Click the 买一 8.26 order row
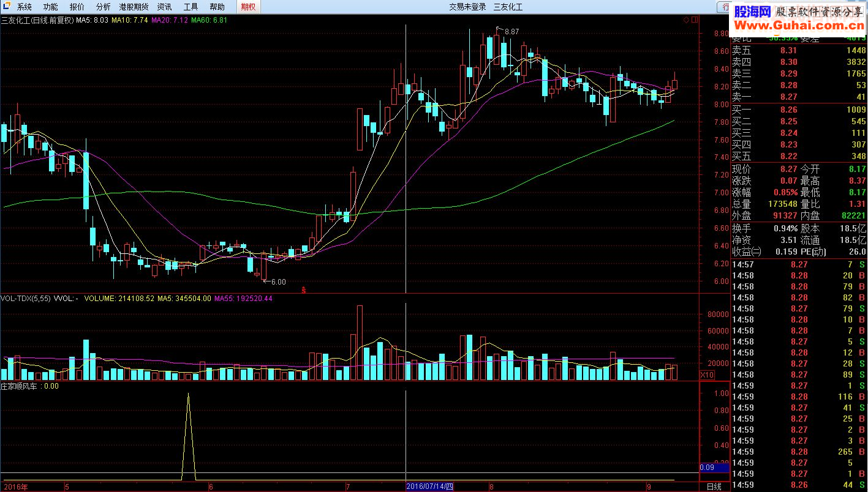Viewport: 868px width, 492px height. coord(799,110)
